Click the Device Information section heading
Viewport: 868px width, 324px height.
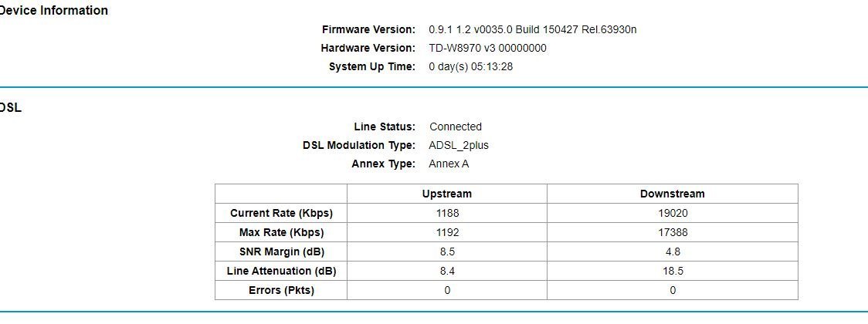coord(54,11)
